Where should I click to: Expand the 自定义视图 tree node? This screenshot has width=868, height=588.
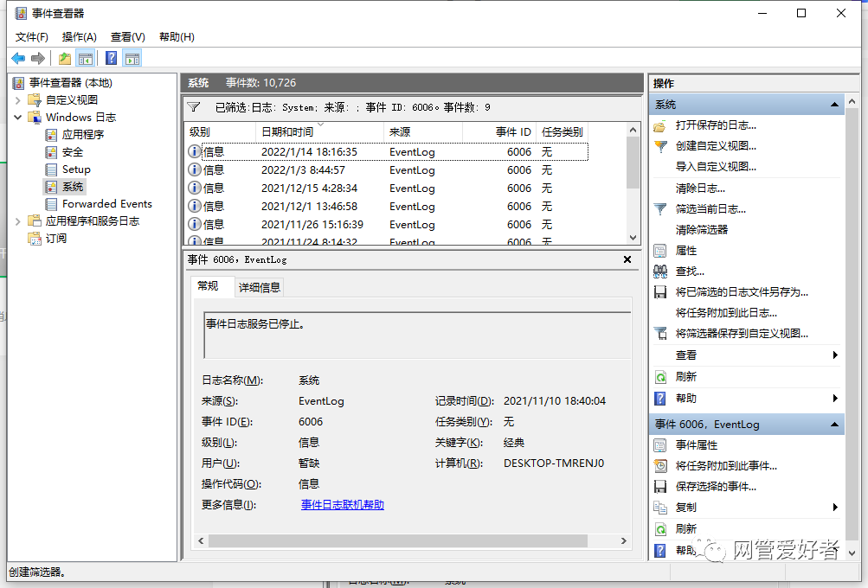17,99
